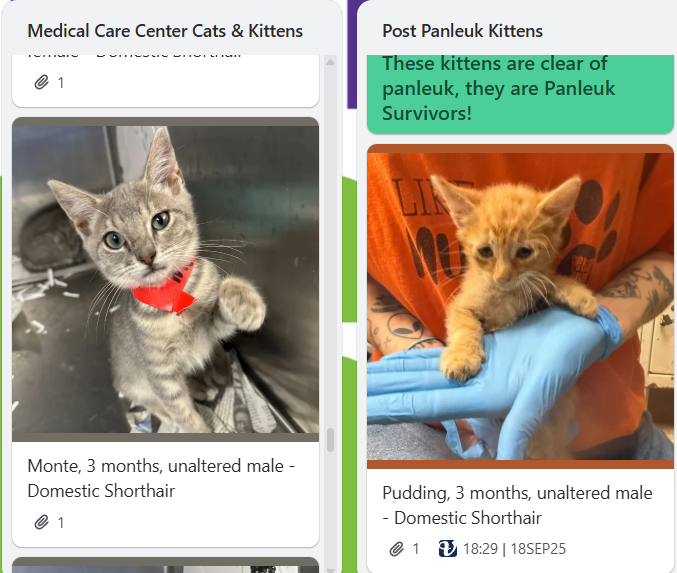Click the scroll-down arrow at the list bottom
677x573 pixels.
click(330, 570)
